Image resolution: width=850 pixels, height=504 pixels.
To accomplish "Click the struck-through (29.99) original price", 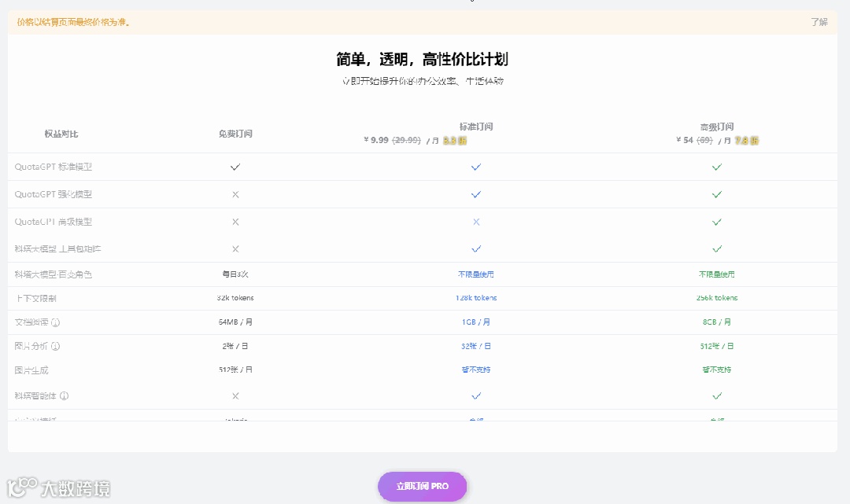I will pyautogui.click(x=406, y=140).
